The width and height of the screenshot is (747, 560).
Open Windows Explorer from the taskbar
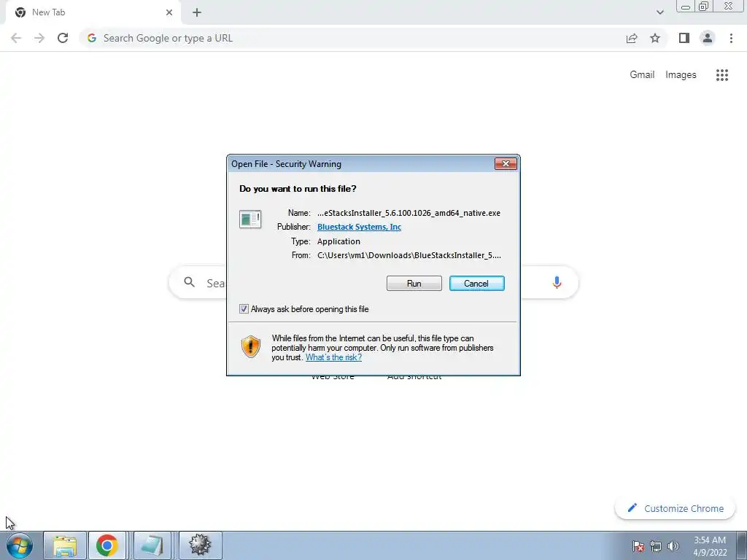point(65,545)
